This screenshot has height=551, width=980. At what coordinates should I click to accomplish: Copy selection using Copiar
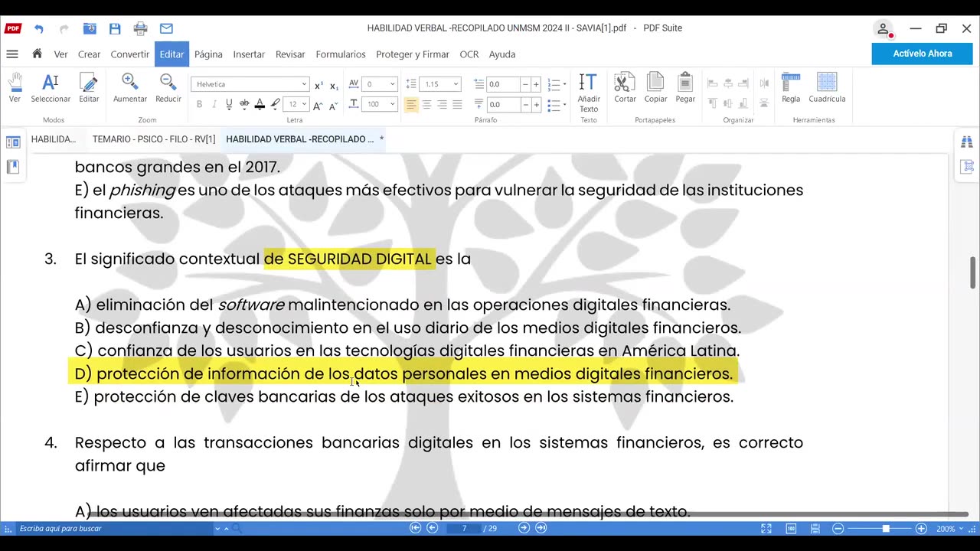[x=655, y=88]
